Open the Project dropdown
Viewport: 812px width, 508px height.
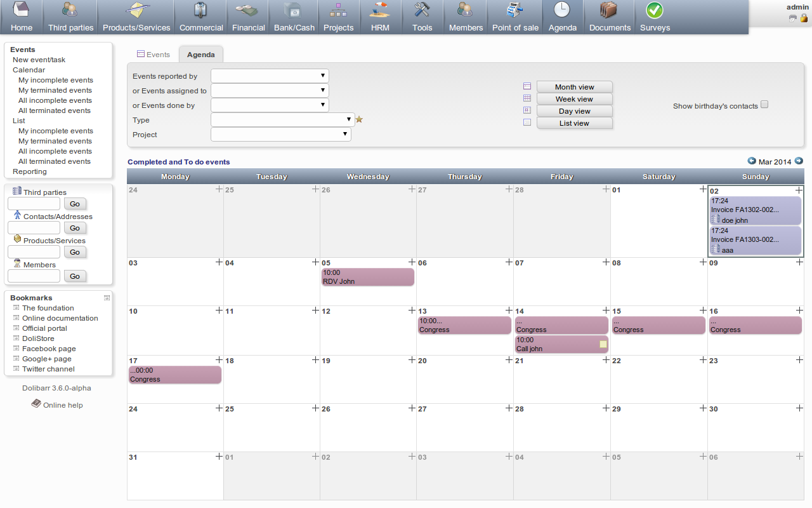[280, 135]
